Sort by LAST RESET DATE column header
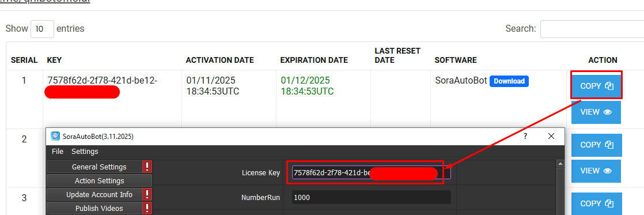The width and height of the screenshot is (644, 215). pos(397,55)
